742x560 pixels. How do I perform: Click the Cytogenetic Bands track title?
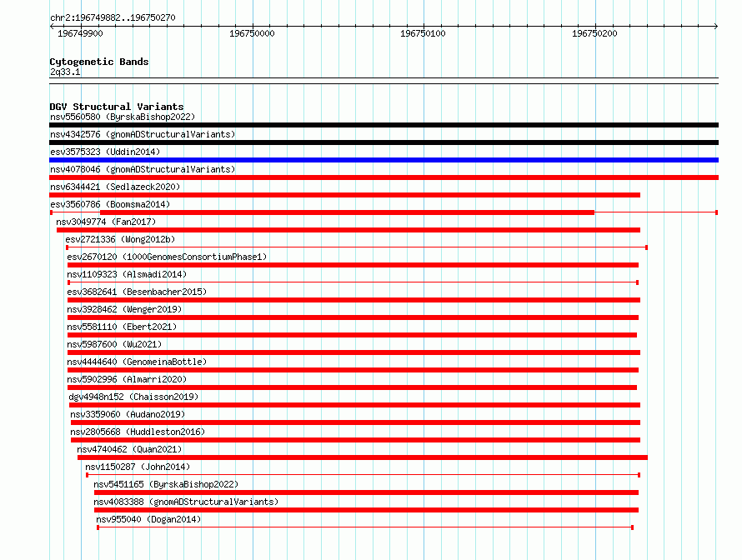[99, 62]
